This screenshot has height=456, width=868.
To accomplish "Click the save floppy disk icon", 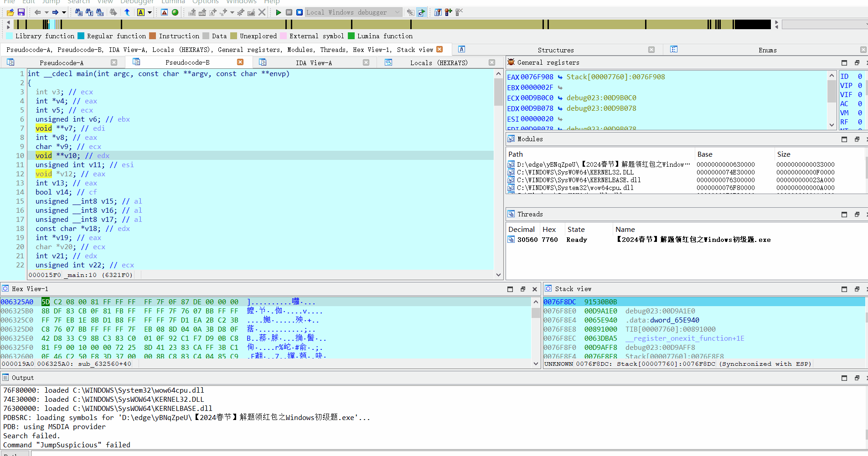I will pyautogui.click(x=21, y=12).
